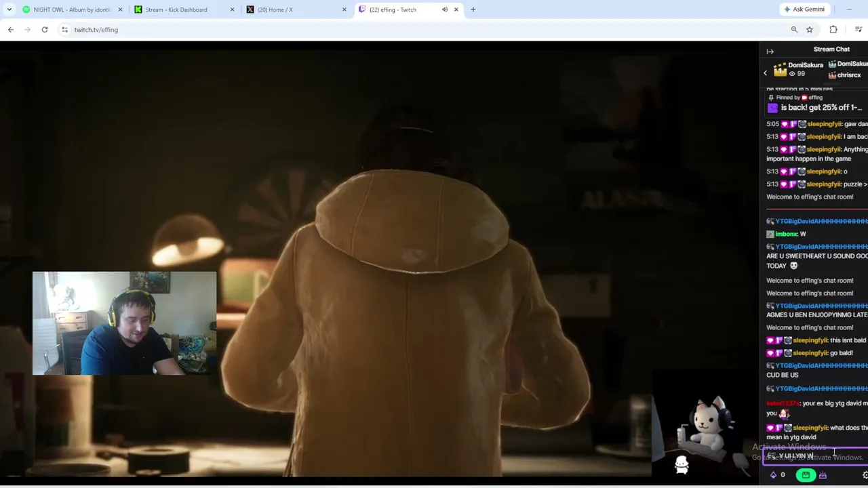
Task: Open top gifter DomiSakura's leaderboard entry
Action: point(797,69)
